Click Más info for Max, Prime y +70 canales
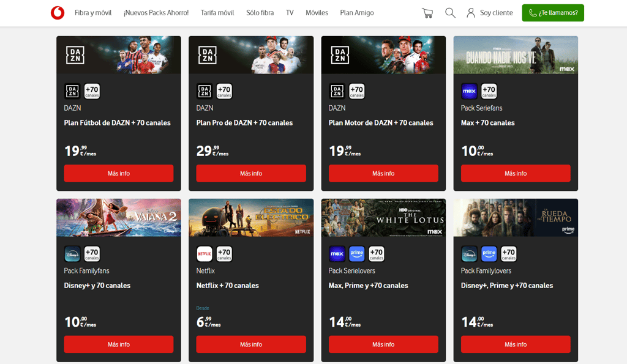The height and width of the screenshot is (364, 627). 383,344
